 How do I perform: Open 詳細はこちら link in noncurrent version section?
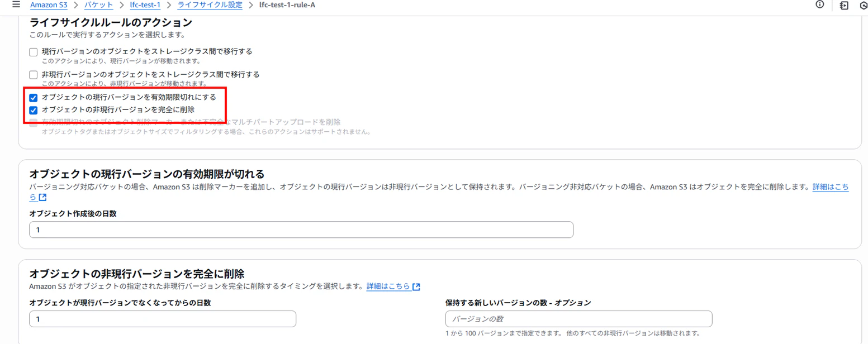(388, 286)
